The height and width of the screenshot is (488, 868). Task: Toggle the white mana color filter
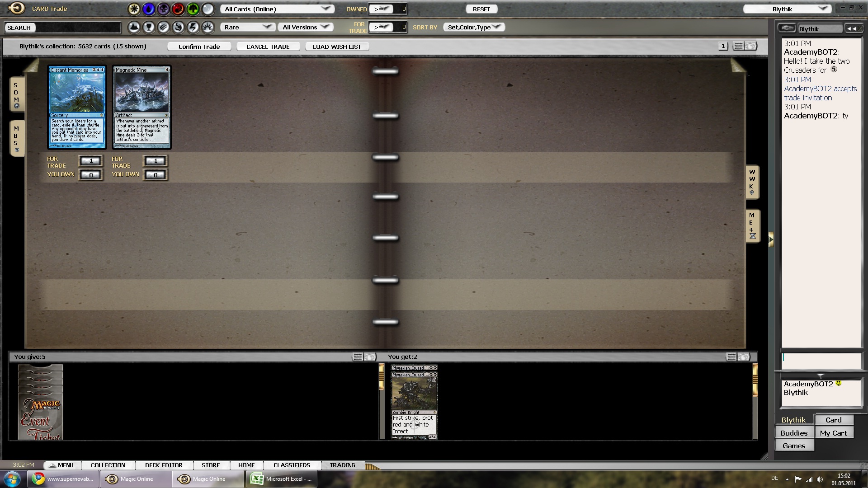click(134, 9)
